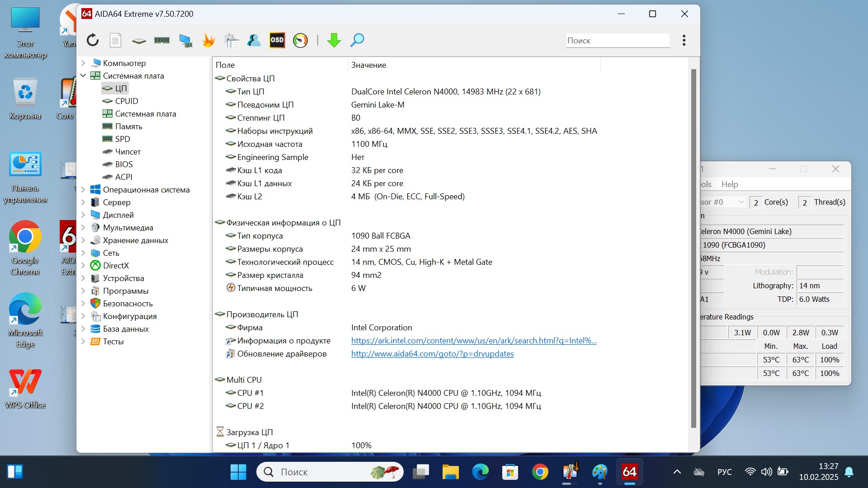Expand the Хранение данных node

(x=83, y=240)
